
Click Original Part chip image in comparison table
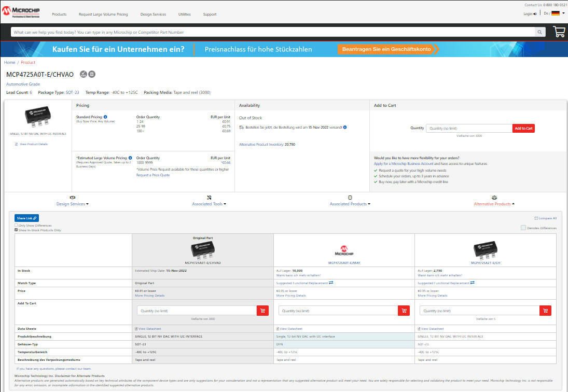click(203, 250)
